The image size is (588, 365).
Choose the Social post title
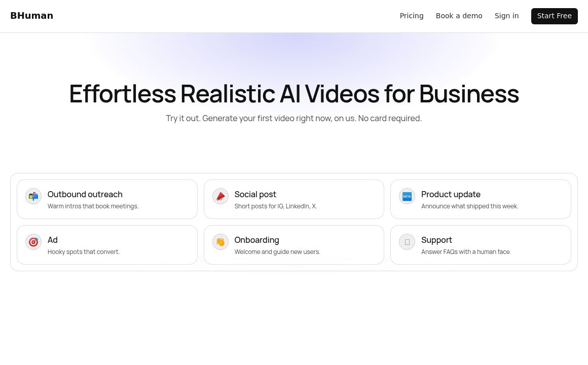[x=255, y=194]
